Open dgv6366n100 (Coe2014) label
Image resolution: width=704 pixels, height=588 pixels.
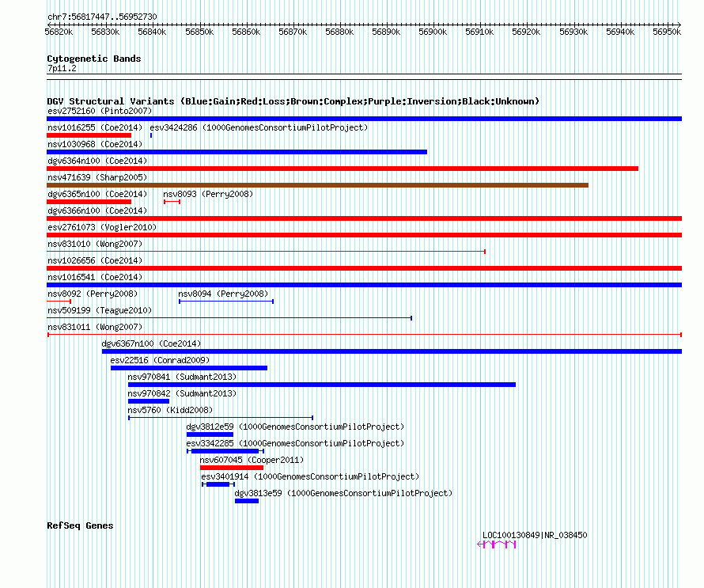pyautogui.click(x=97, y=211)
